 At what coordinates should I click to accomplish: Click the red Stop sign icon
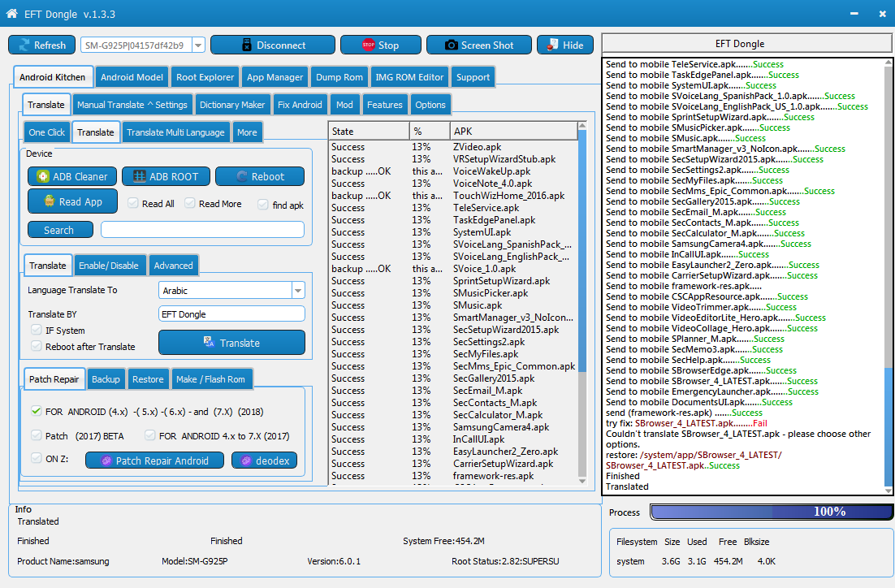[369, 45]
